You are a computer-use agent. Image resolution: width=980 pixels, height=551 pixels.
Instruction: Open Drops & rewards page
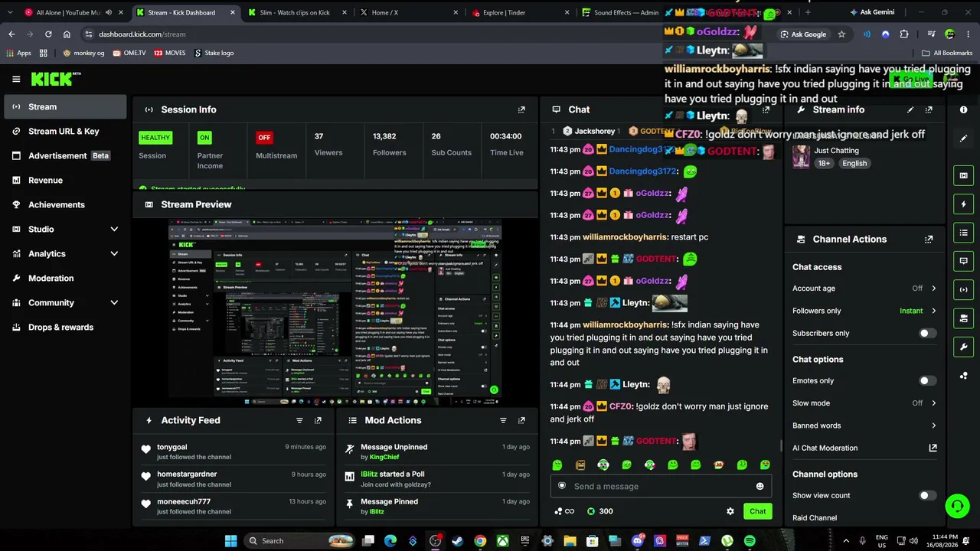point(65,327)
